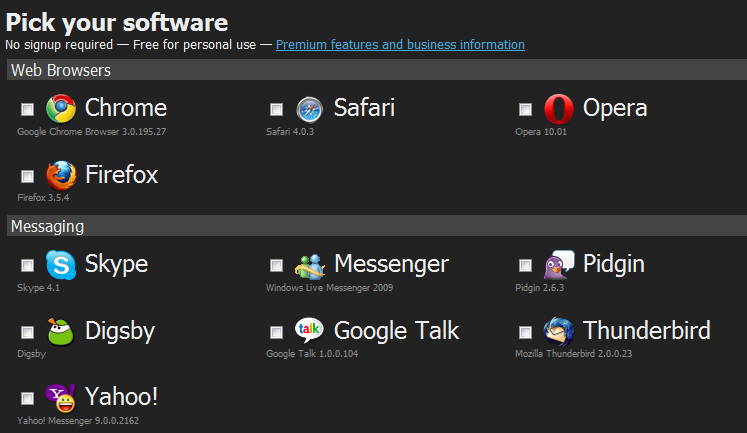The height and width of the screenshot is (433, 747).
Task: Click the Skype logo icon
Action: point(61,265)
